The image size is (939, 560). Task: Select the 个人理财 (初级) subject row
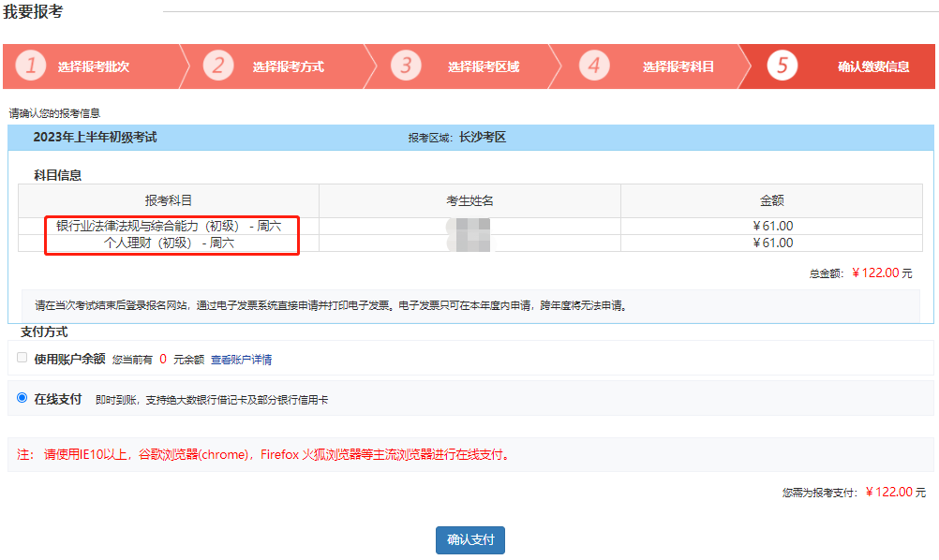(169, 243)
